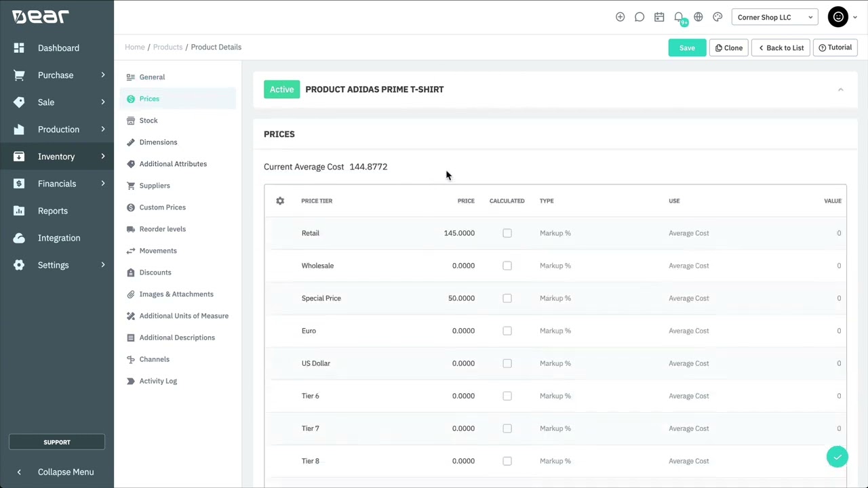Click the palette theme icon

717,17
